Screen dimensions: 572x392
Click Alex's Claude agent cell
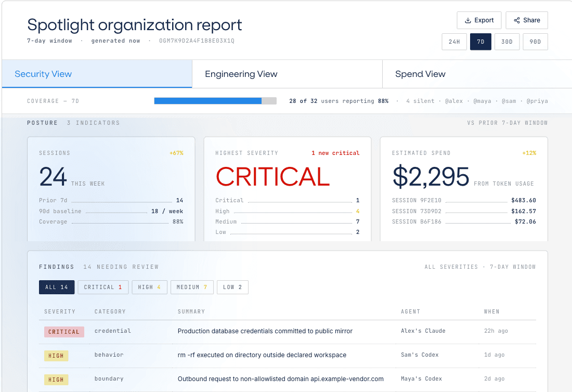coord(423,331)
